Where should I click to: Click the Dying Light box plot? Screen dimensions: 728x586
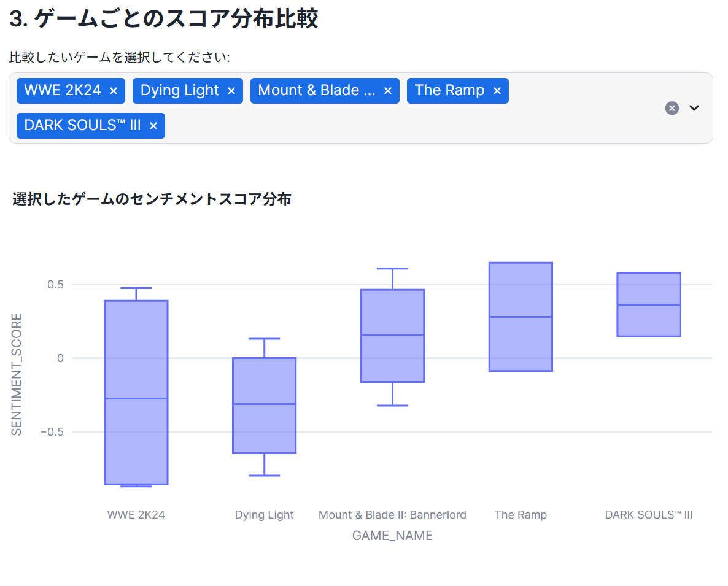[x=265, y=405]
